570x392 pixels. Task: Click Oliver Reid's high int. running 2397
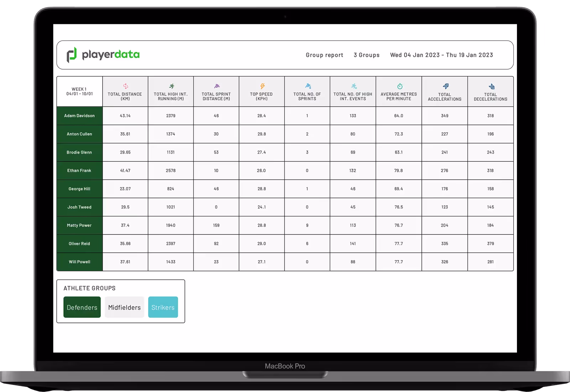point(171,244)
